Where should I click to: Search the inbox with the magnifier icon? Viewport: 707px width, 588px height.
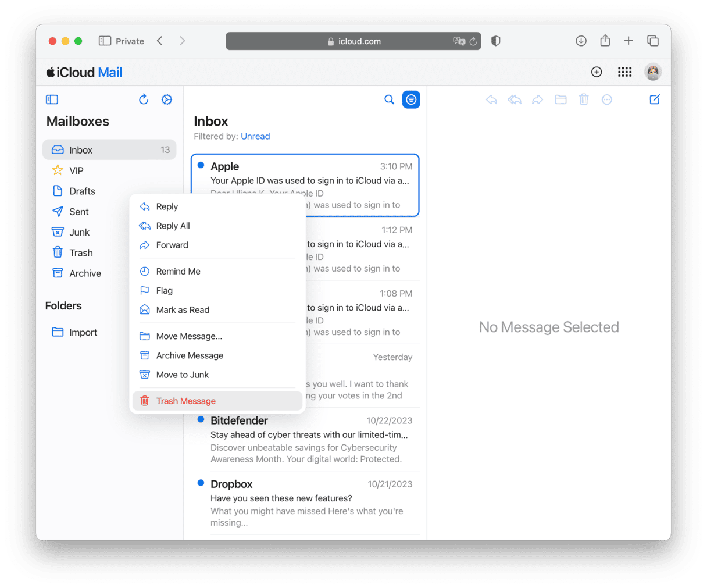390,99
